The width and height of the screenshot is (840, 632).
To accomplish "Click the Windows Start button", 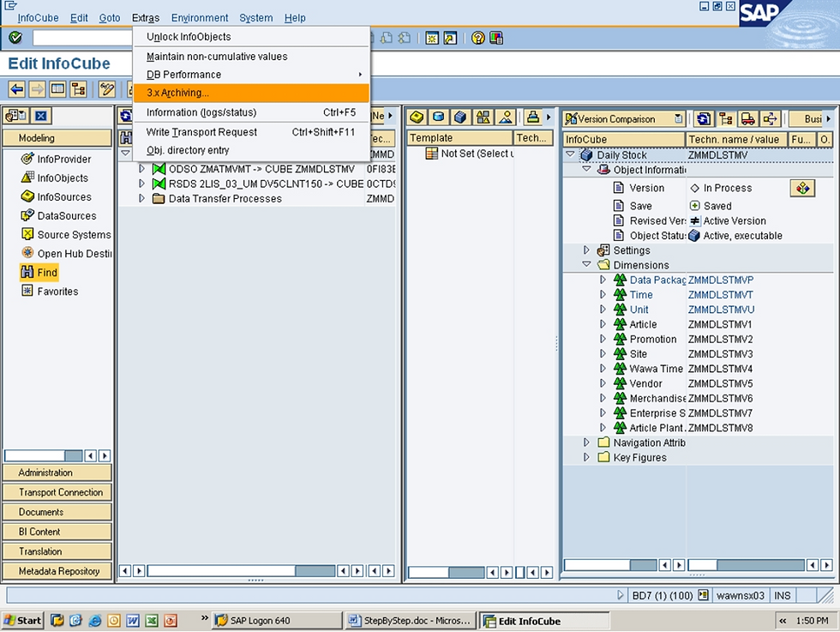I will [x=22, y=621].
